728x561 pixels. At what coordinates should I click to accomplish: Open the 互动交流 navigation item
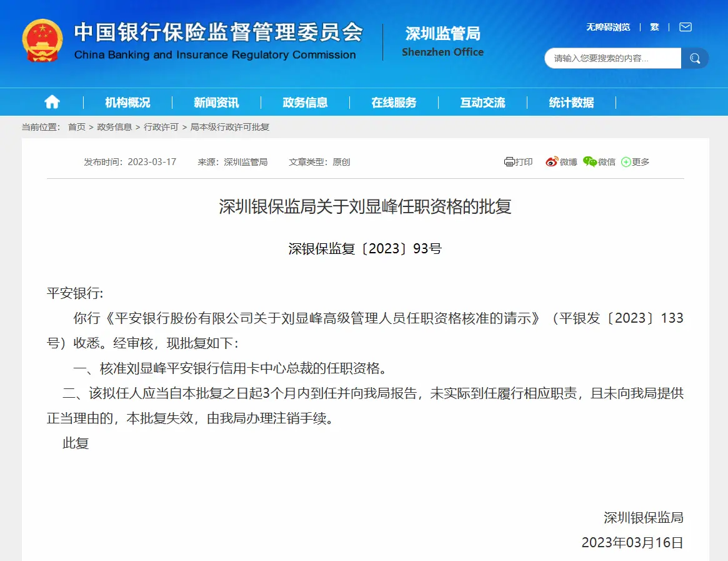482,103
